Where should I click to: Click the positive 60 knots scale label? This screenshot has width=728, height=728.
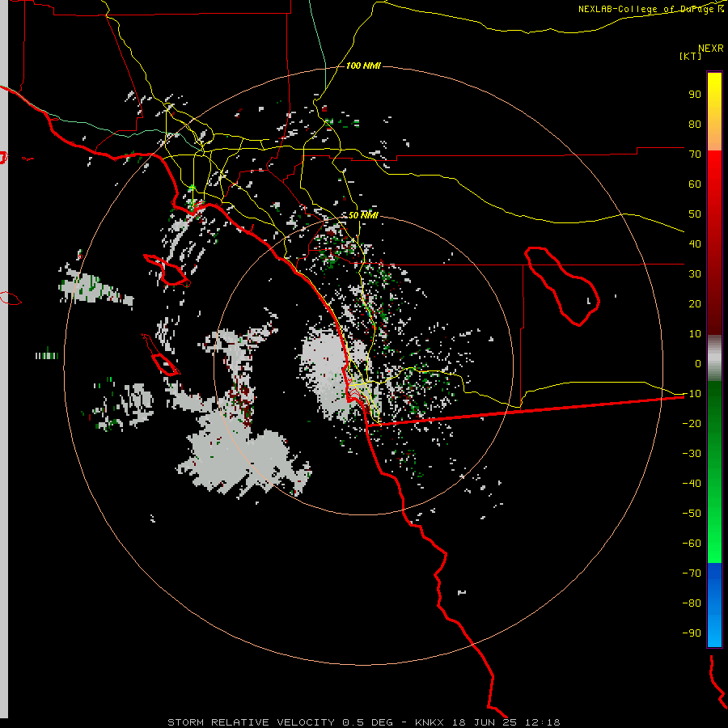click(695, 184)
